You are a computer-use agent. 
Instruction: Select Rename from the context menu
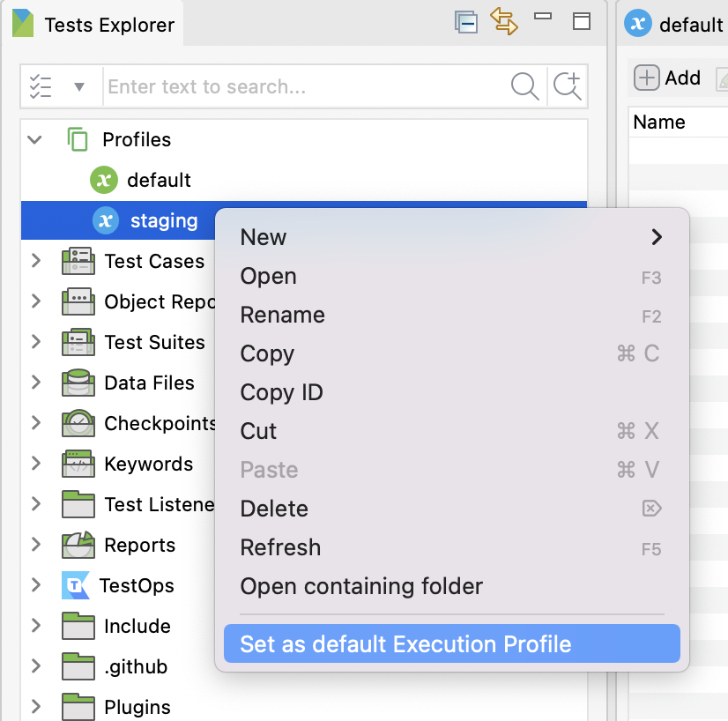click(x=282, y=315)
